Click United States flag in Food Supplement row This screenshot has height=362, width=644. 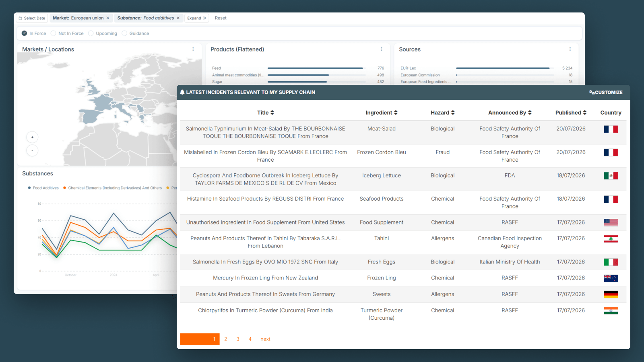pos(611,222)
